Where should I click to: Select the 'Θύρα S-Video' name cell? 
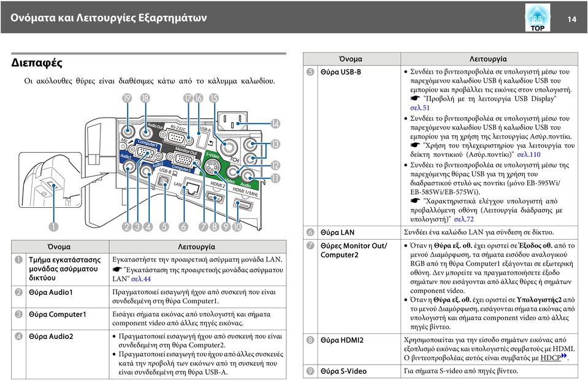point(359,371)
